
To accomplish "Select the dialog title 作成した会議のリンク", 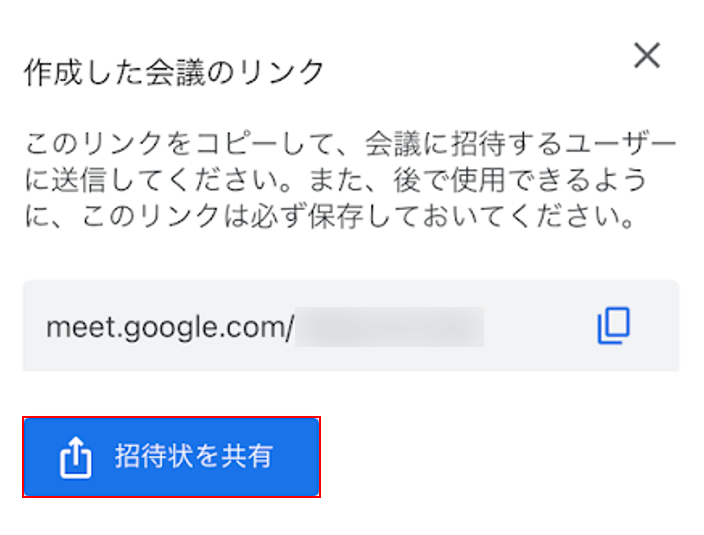I will pos(174,72).
